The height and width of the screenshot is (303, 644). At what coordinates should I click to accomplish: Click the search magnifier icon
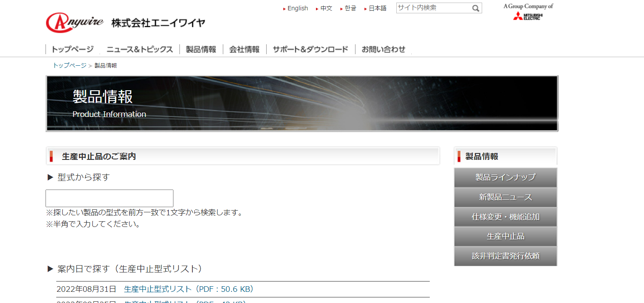pyautogui.click(x=476, y=8)
